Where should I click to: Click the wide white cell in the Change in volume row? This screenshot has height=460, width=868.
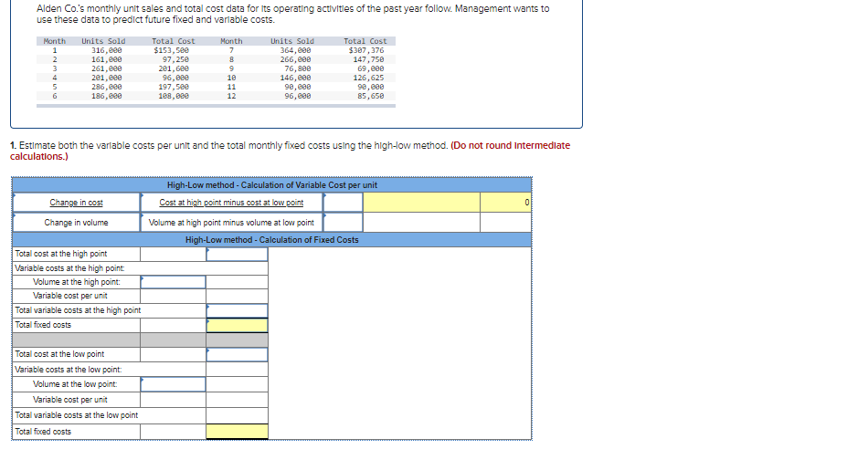click(x=421, y=223)
